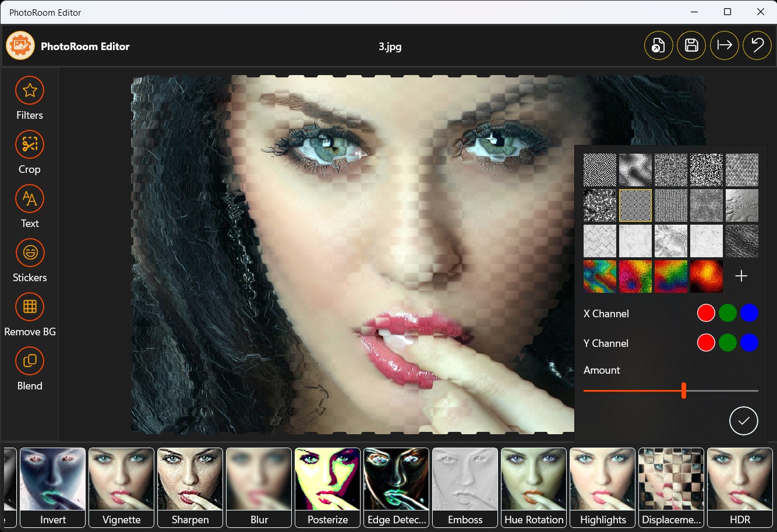
Task: Click the X Channel label
Action: pos(606,314)
